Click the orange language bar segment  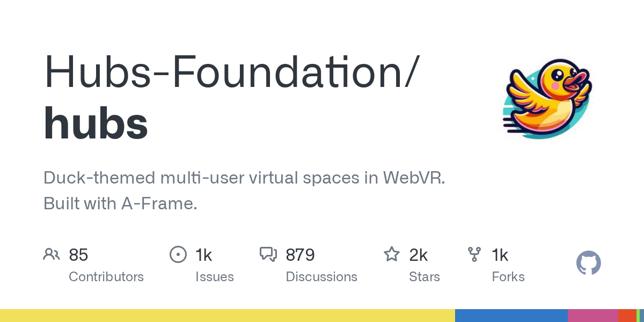[627, 316]
